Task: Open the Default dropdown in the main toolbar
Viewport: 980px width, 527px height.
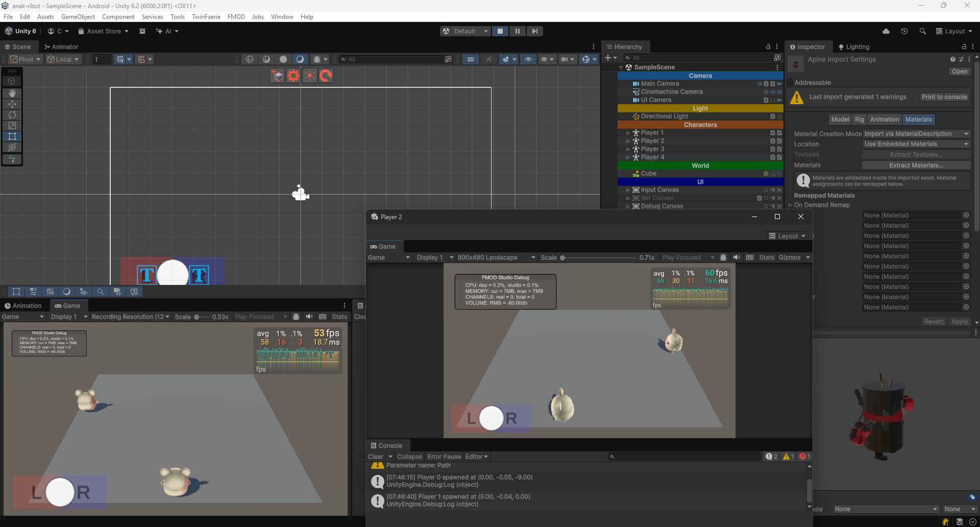Action: (465, 31)
